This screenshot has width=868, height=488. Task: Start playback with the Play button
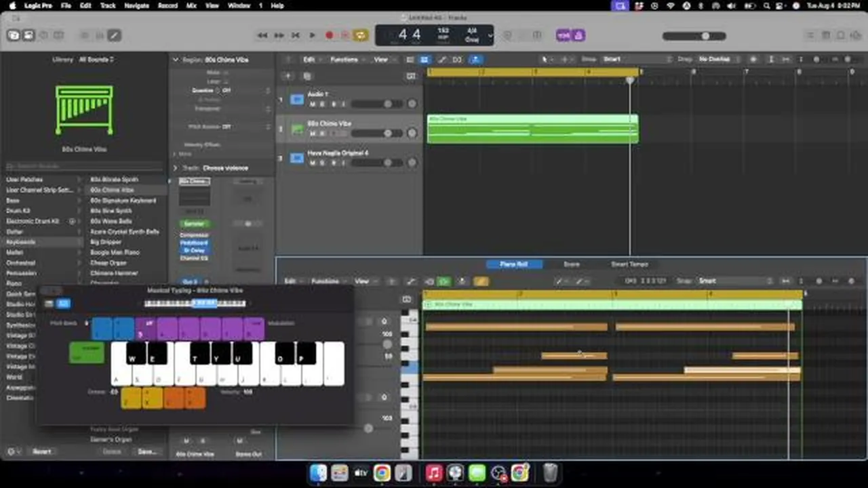point(312,35)
